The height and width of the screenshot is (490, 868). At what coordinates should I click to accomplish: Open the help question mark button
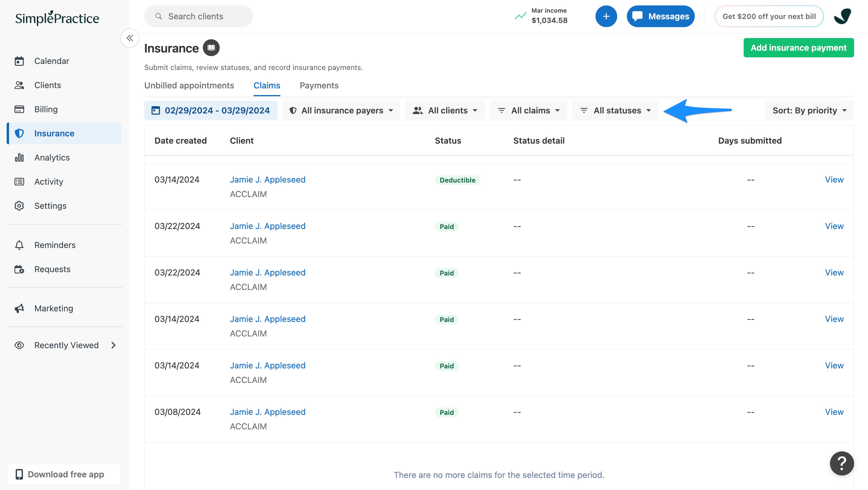(x=842, y=463)
